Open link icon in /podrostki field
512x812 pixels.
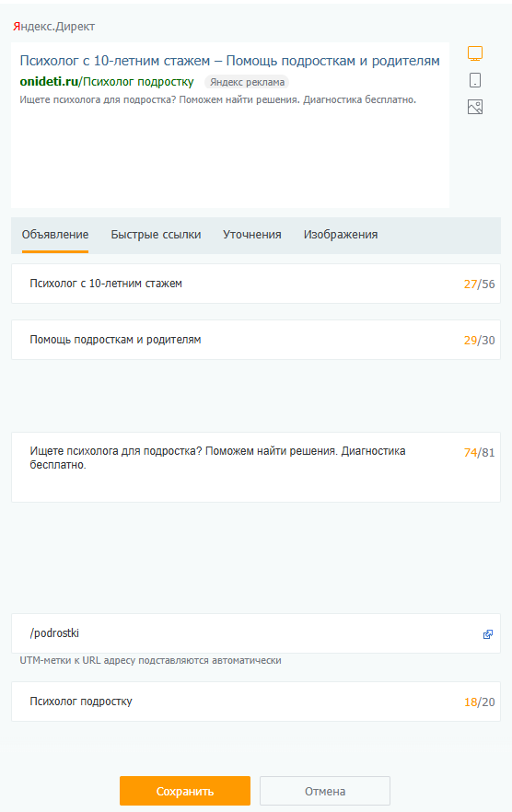488,633
